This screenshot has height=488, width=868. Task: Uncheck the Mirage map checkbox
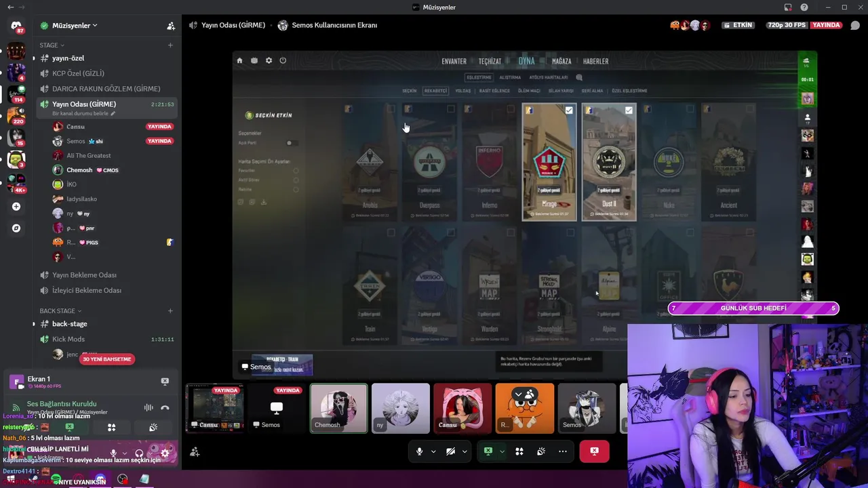[569, 110]
